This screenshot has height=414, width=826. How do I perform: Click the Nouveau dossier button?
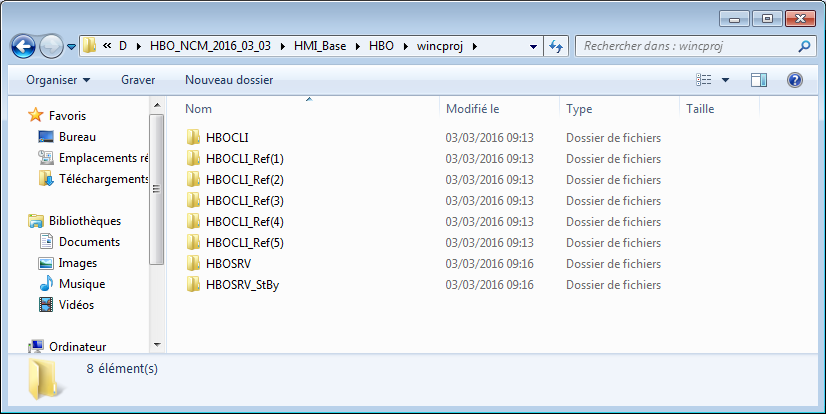(x=229, y=80)
